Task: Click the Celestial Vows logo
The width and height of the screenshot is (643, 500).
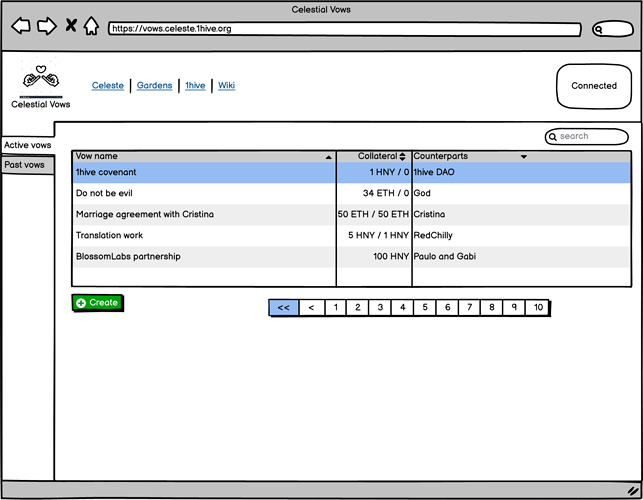Action: point(41,80)
